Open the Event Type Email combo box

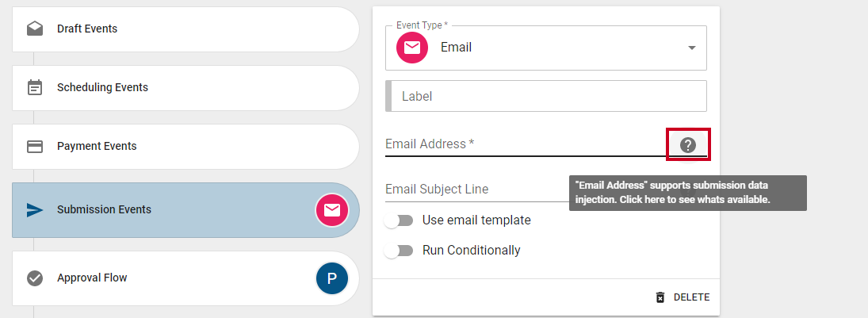[x=546, y=48]
